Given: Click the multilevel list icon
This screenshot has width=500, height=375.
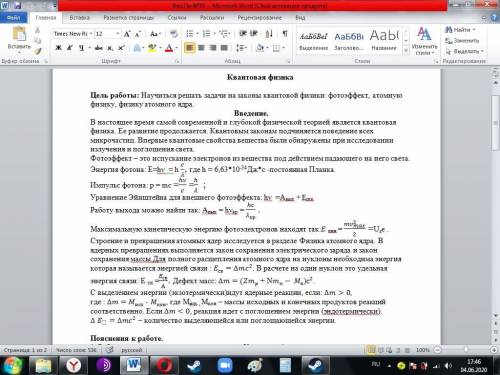Looking at the screenshot, I should pos(225,34).
